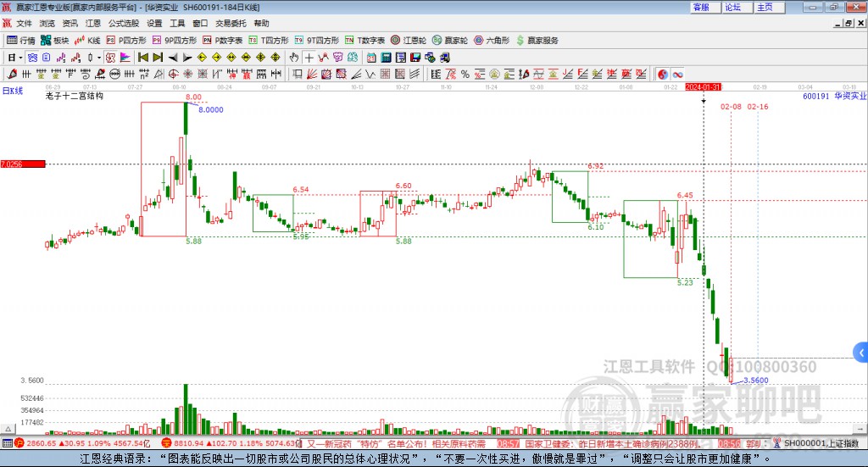
Task: Click the 2024-01-31 date marker
Action: tap(703, 87)
